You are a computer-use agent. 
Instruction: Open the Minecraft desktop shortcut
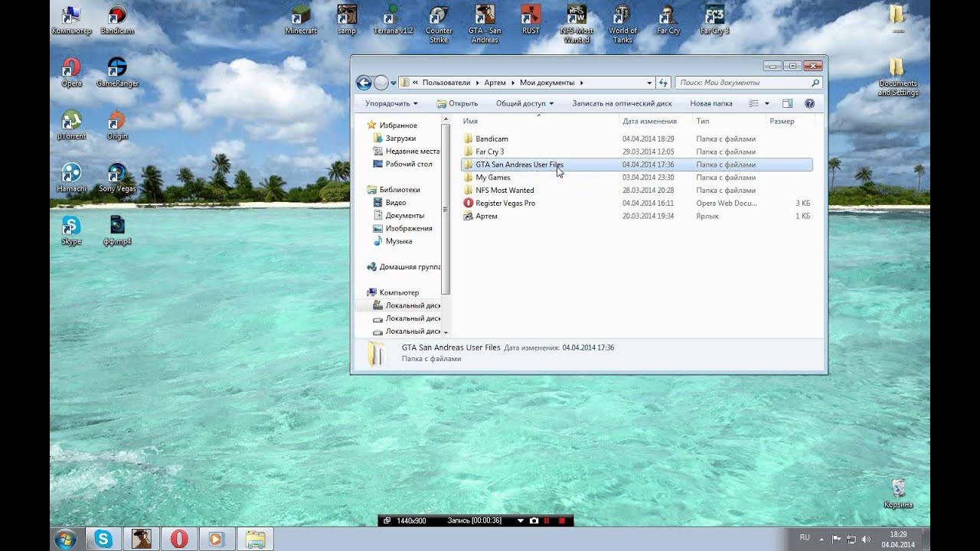point(301,20)
